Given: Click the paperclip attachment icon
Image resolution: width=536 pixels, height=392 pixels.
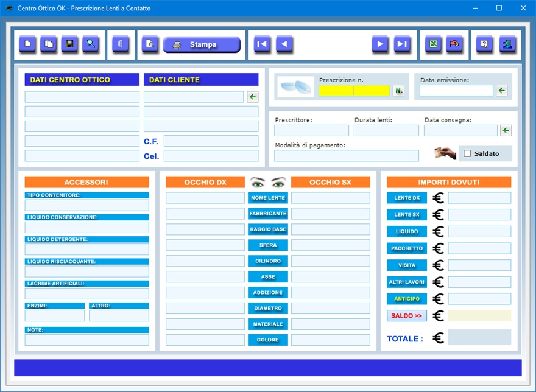Looking at the screenshot, I should click(x=121, y=44).
